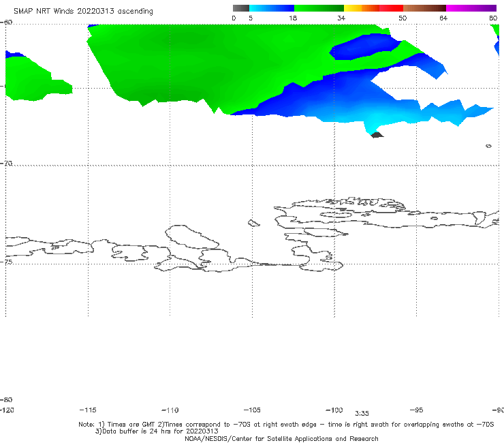Click the latitude label "-80"

click(x=6, y=400)
